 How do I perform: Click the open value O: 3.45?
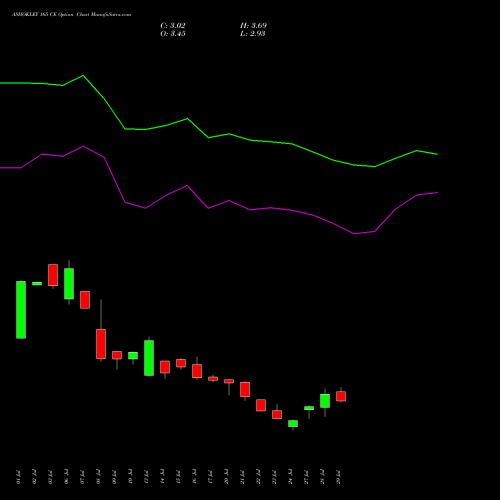tap(173, 34)
